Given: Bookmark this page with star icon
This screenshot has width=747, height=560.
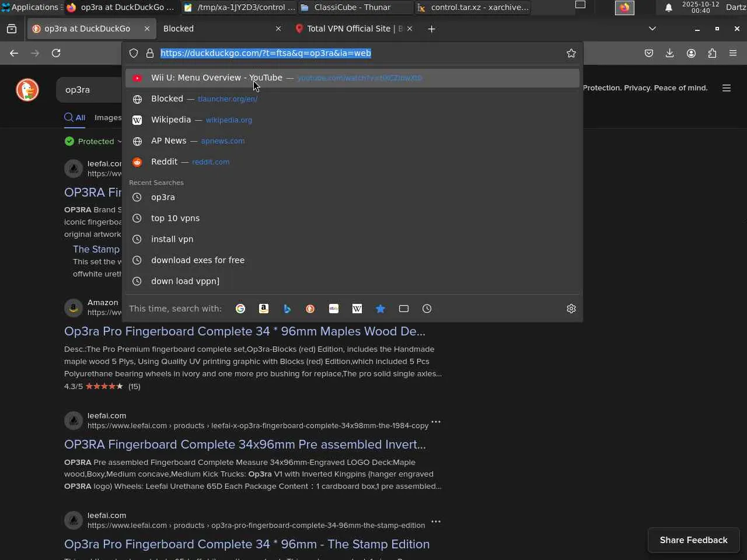Looking at the screenshot, I should point(571,53).
